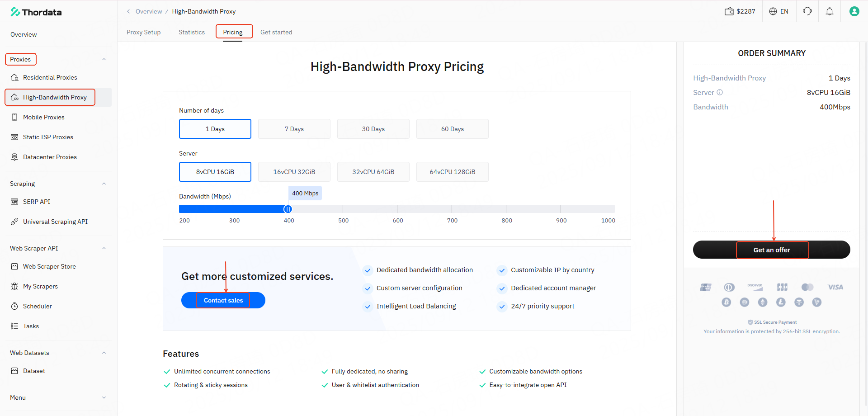The height and width of the screenshot is (416, 868).
Task: Click Universal Scraping API icon
Action: tap(15, 222)
